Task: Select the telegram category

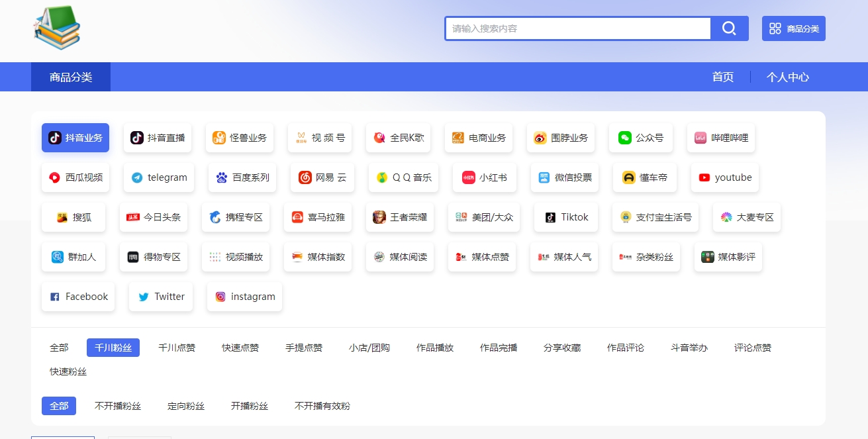Action: [x=159, y=177]
